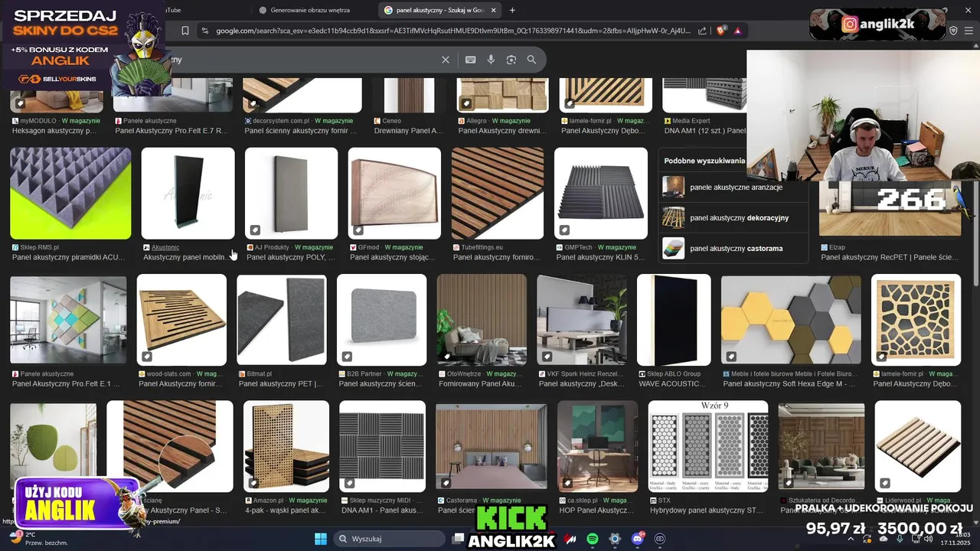Start voice search with microphone icon

tap(491, 60)
